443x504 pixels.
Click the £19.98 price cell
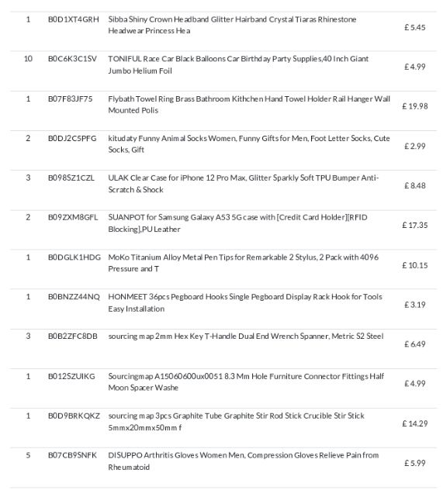pos(415,106)
